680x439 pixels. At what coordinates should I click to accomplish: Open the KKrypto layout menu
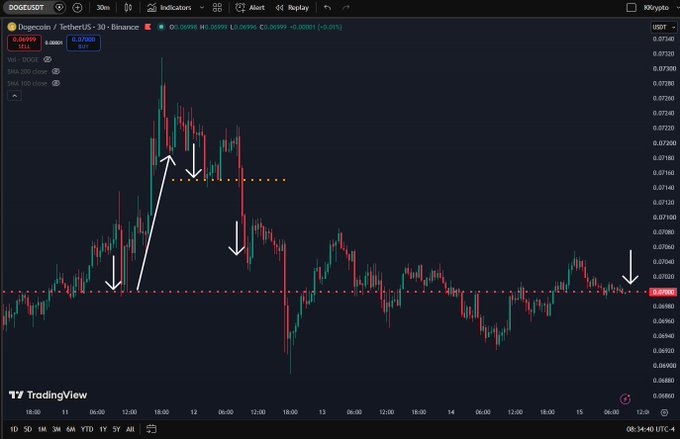(658, 7)
